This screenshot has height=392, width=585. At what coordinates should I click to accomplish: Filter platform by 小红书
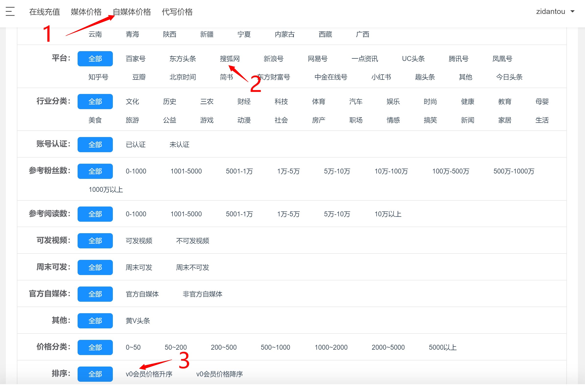point(381,77)
